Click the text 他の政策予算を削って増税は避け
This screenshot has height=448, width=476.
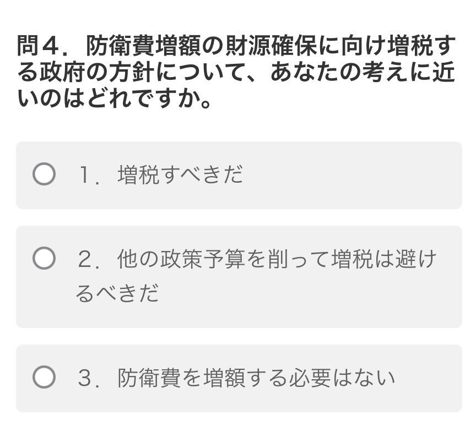tap(277, 259)
